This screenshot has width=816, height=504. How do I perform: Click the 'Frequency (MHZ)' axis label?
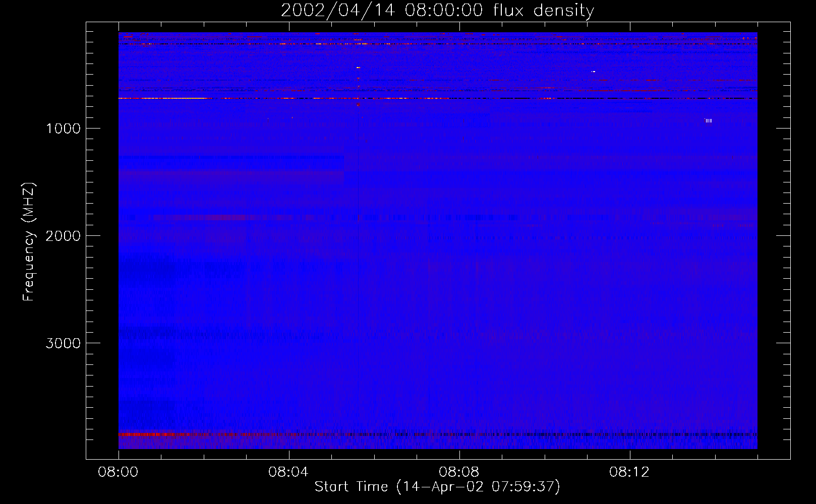click(x=29, y=242)
